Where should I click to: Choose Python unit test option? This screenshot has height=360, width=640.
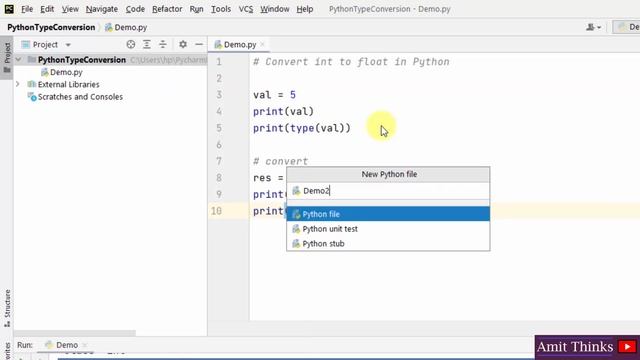pyautogui.click(x=388, y=229)
